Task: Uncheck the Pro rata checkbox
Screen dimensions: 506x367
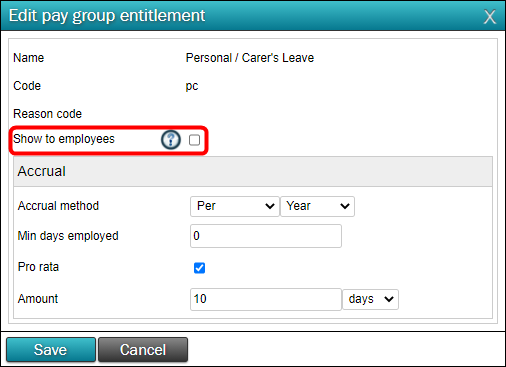Action: tap(199, 268)
